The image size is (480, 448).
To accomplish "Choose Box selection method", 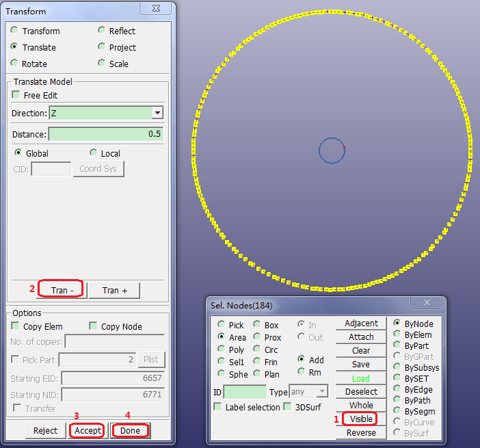I will pos(256,325).
